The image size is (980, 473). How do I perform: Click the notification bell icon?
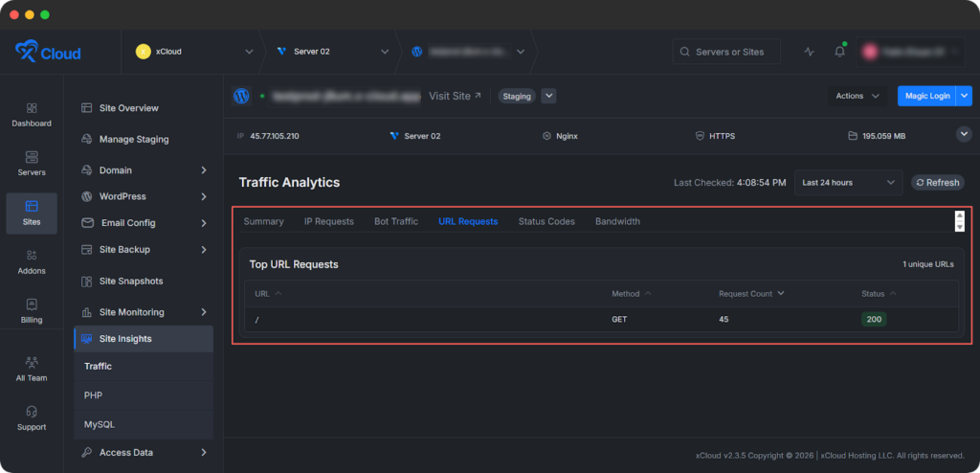click(839, 52)
